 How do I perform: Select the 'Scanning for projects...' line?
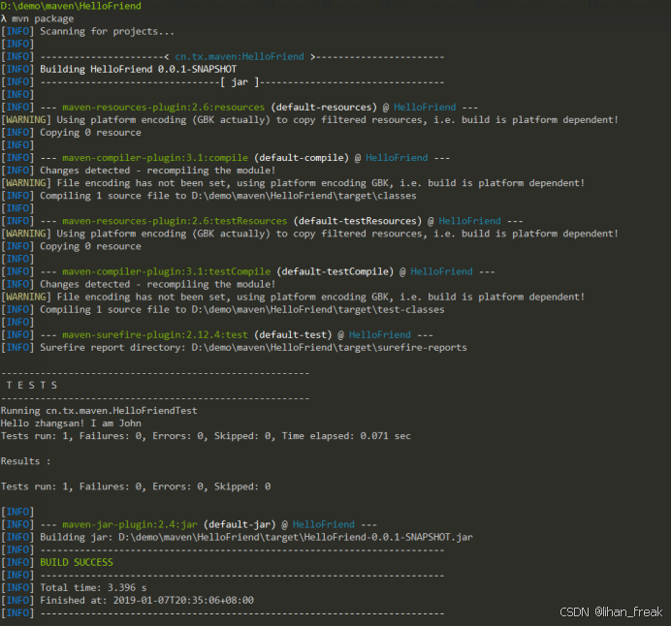107,31
